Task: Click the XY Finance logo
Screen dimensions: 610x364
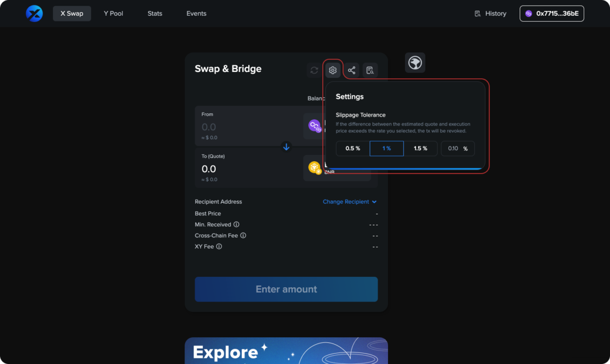Action: click(x=34, y=13)
